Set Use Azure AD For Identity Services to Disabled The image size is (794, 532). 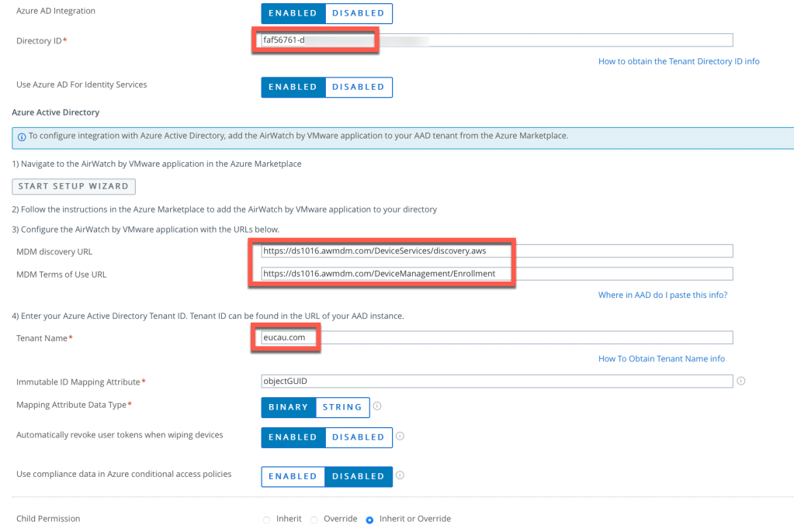click(358, 87)
